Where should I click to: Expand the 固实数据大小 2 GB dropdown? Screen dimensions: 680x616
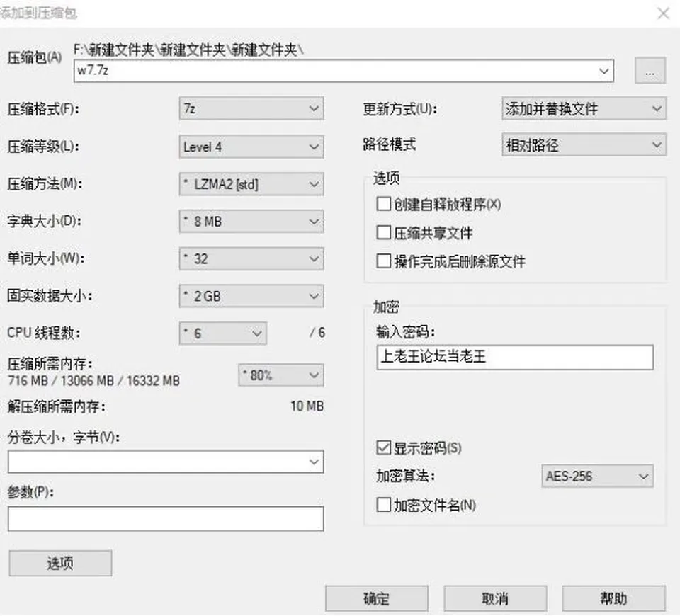pyautogui.click(x=251, y=296)
